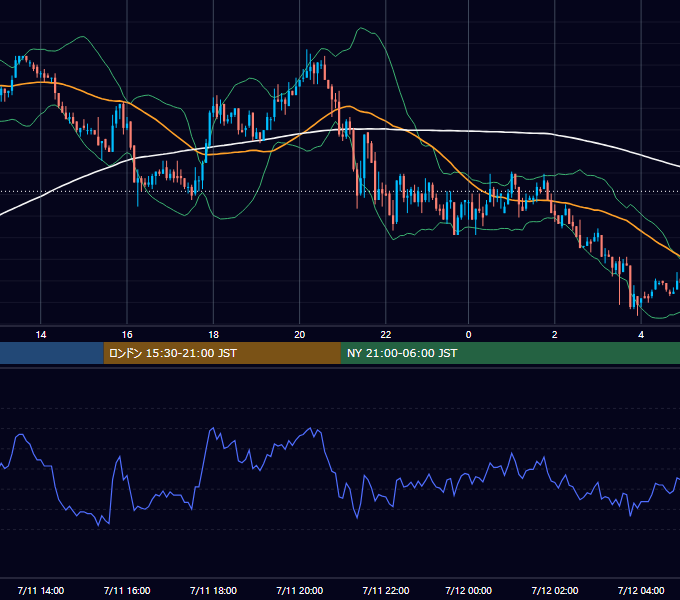Select the 16 hour label on price chart axis
The height and width of the screenshot is (600, 680).
click(127, 335)
